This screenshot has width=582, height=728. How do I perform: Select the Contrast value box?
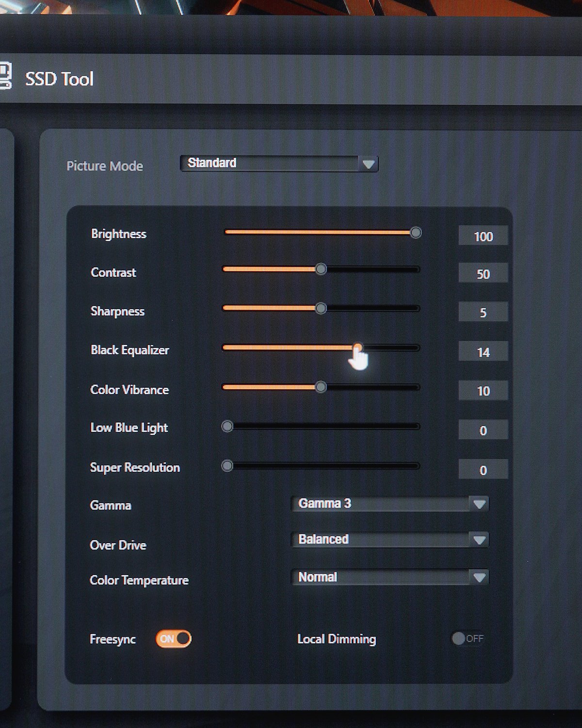(x=483, y=274)
